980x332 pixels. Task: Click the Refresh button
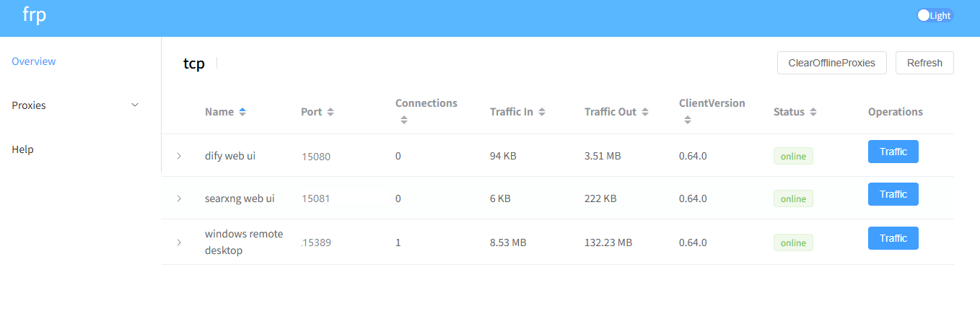click(x=924, y=63)
